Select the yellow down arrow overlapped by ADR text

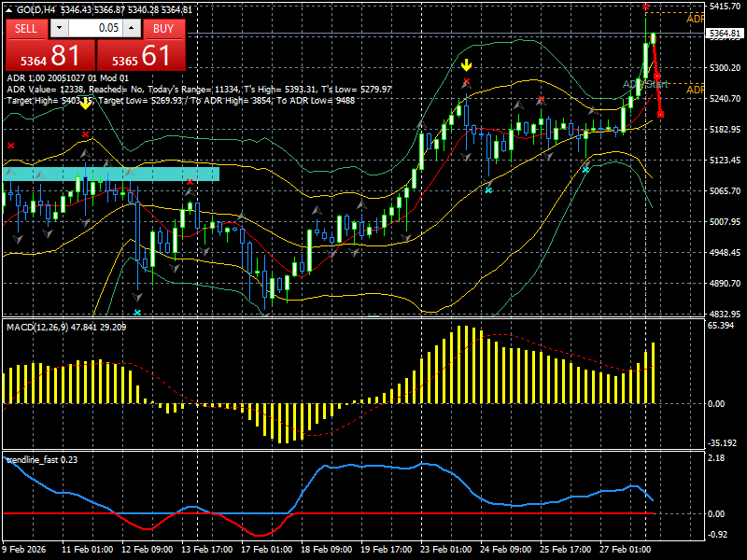pos(85,105)
